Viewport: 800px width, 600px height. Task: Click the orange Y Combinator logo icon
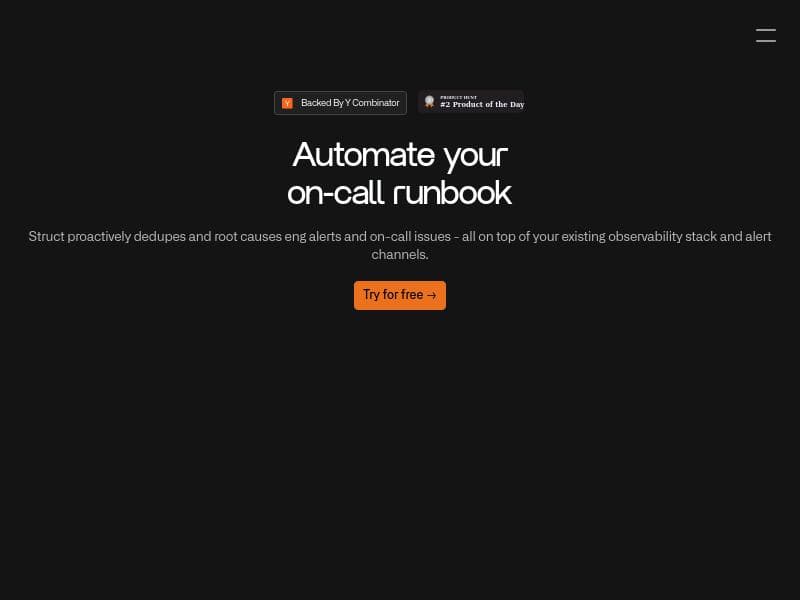click(287, 103)
